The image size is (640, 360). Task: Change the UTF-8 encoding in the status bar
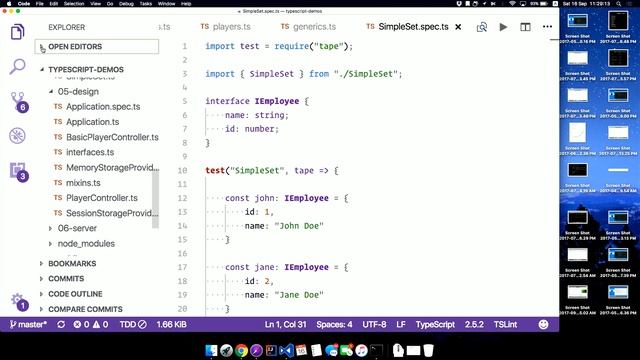374,324
